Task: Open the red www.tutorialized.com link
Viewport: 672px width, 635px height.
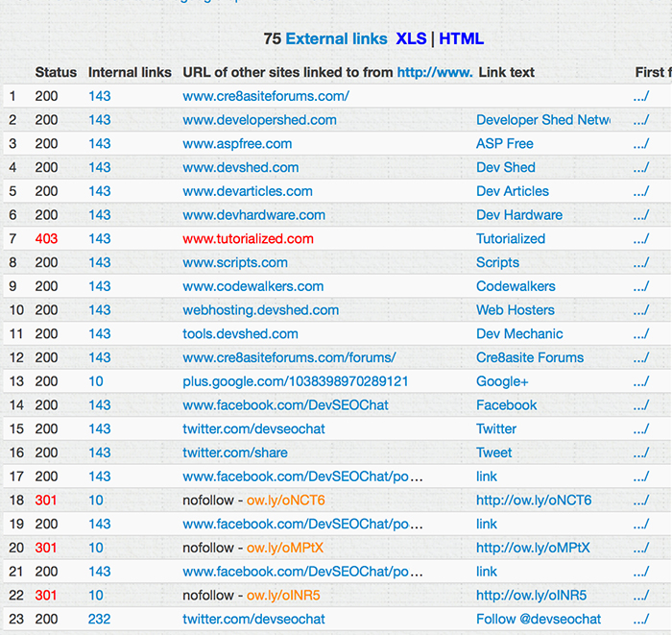Action: [x=248, y=239]
